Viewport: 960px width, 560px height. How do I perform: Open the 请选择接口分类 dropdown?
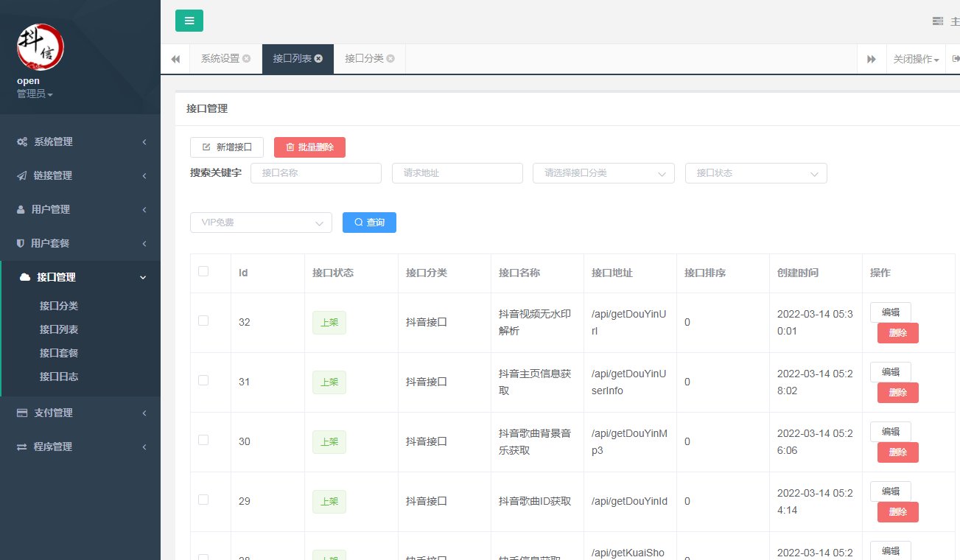603,173
